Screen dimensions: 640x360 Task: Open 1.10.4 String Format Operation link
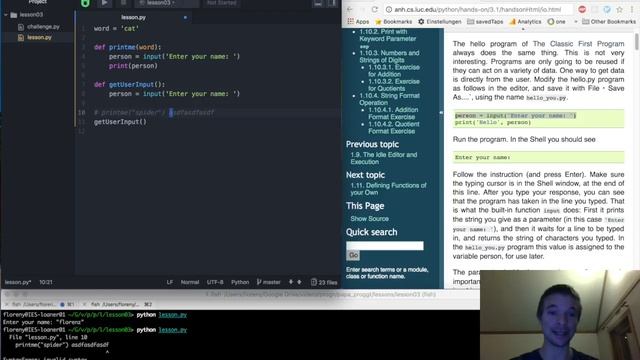click(389, 99)
